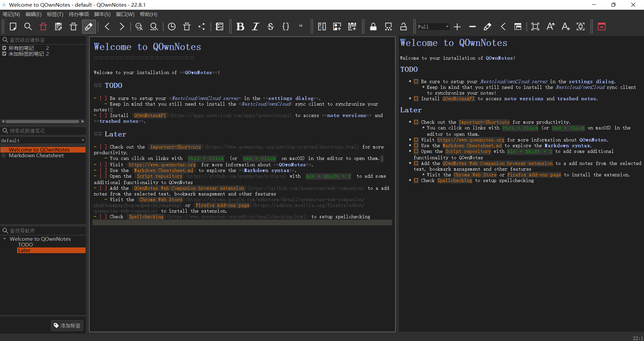This screenshot has width=644, height=341.
Task: Focus the 查找导航项 navigation search field
Action: point(43,231)
